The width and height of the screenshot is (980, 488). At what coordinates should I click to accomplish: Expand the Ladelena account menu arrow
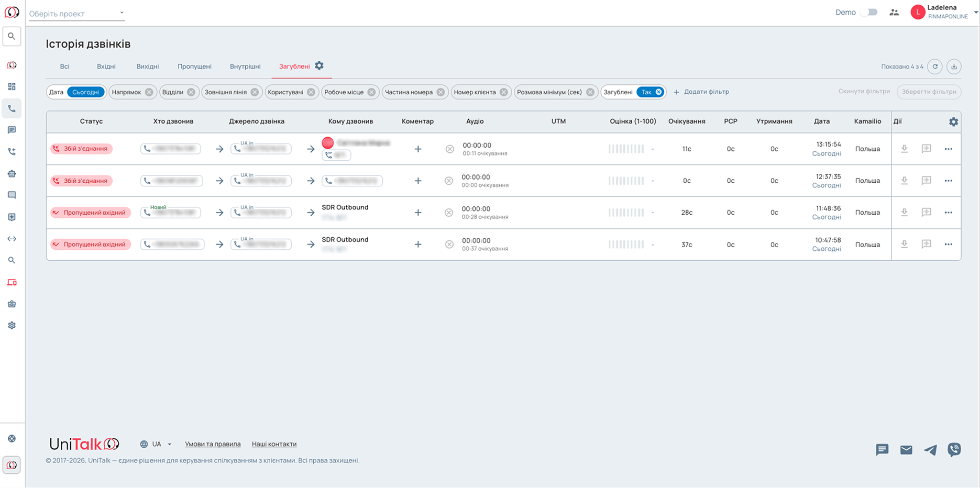pos(976,13)
